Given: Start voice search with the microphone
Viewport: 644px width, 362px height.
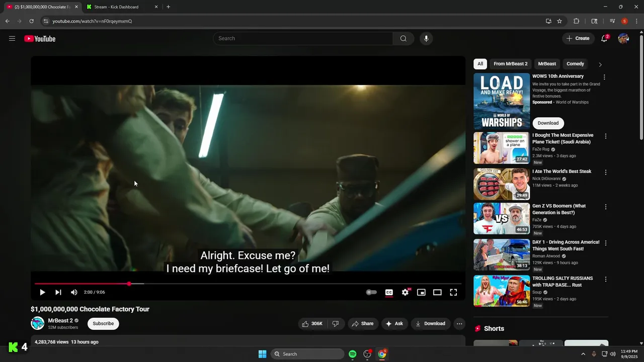Looking at the screenshot, I should (426, 39).
